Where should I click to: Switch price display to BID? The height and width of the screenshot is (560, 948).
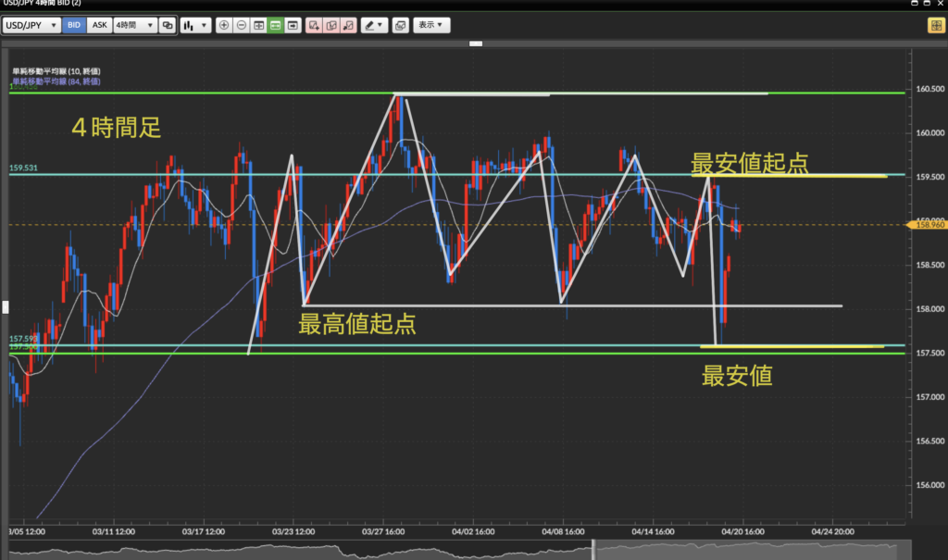[74, 25]
